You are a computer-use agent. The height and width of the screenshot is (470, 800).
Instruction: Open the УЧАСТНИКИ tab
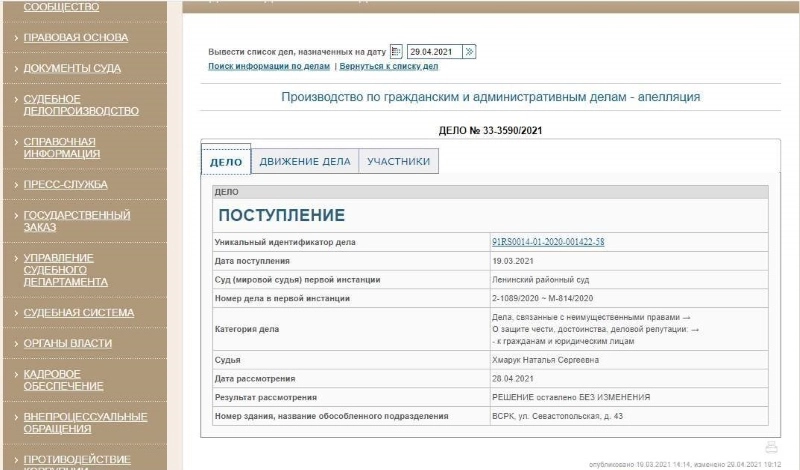(x=398, y=161)
